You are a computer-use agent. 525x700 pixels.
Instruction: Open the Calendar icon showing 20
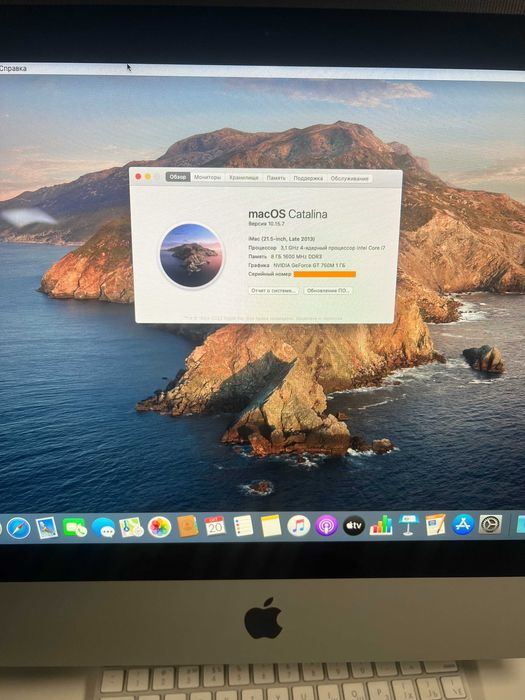pyautogui.click(x=215, y=526)
